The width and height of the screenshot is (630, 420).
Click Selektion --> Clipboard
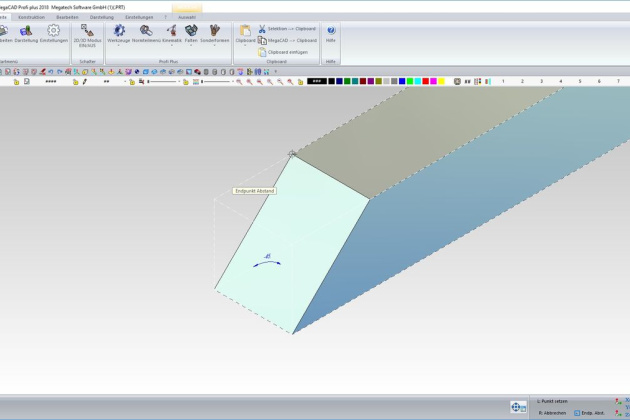(x=287, y=29)
